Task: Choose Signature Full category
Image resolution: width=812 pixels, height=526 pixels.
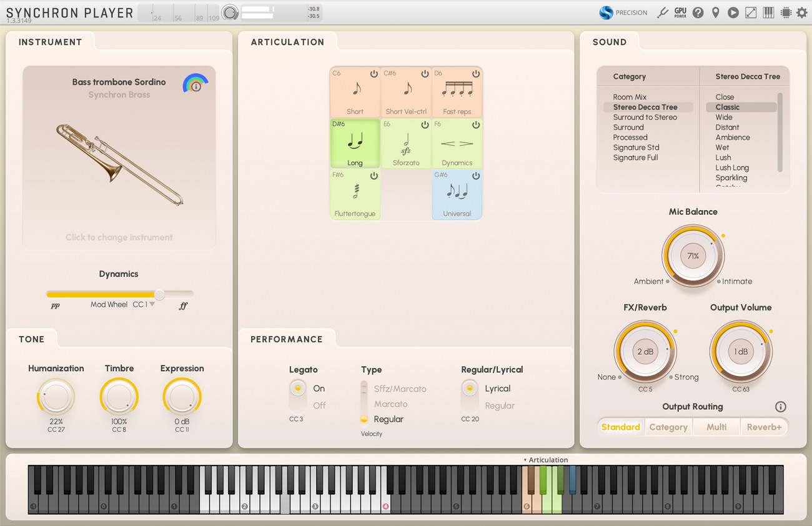Action: pyautogui.click(x=635, y=157)
